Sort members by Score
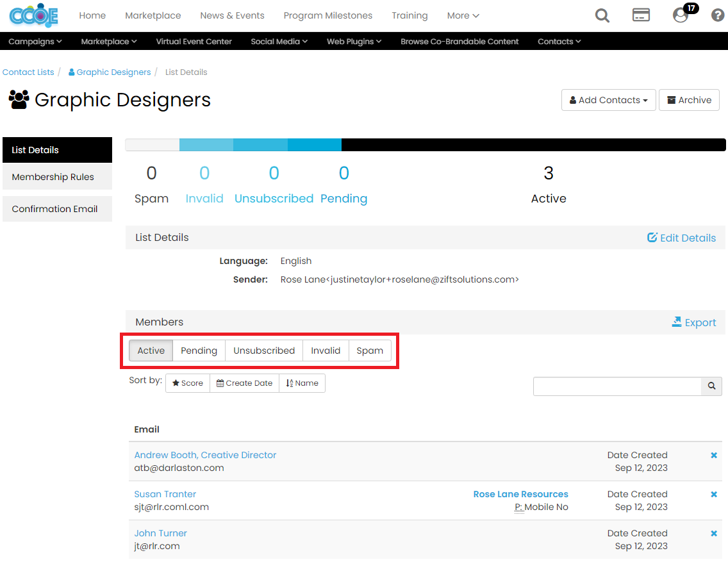The height and width of the screenshot is (569, 728). (188, 383)
